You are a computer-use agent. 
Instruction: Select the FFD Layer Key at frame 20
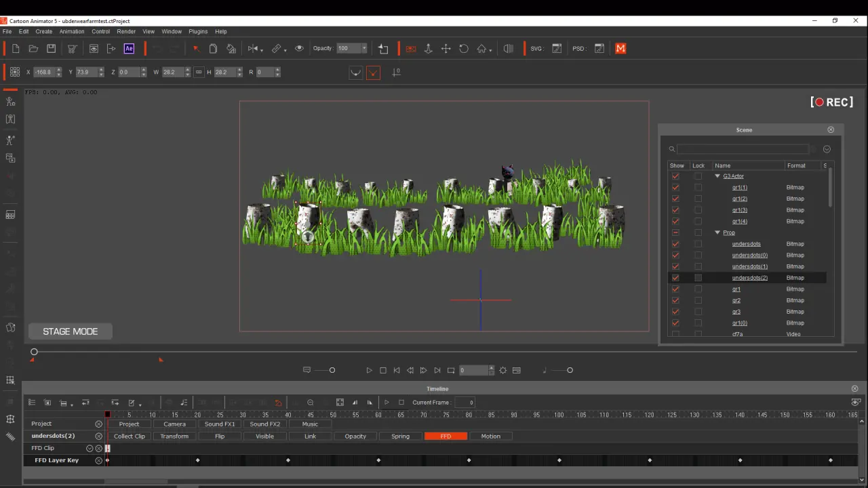pyautogui.click(x=198, y=460)
